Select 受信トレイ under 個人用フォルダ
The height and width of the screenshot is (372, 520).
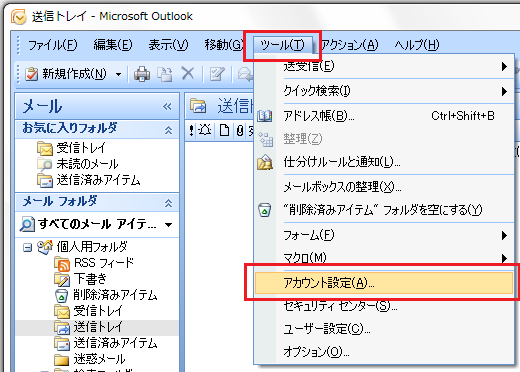click(98, 311)
